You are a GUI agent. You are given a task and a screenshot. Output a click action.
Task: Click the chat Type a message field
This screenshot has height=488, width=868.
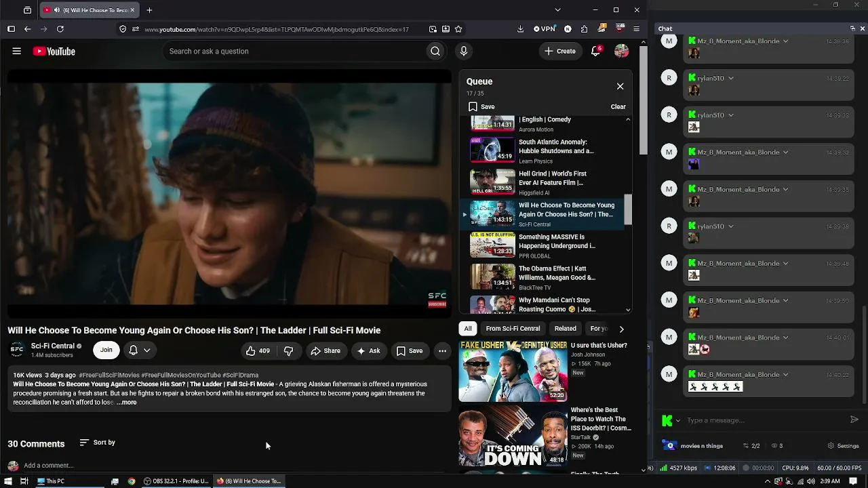[x=765, y=420]
